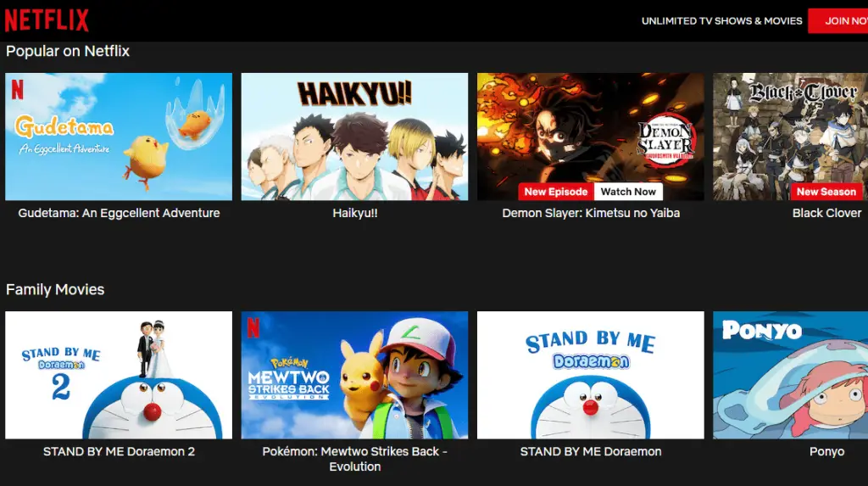Viewport: 868px width, 486px height.
Task: Click the STAND BY ME Doraemon title caption below the poster without 2
Action: coord(591,451)
